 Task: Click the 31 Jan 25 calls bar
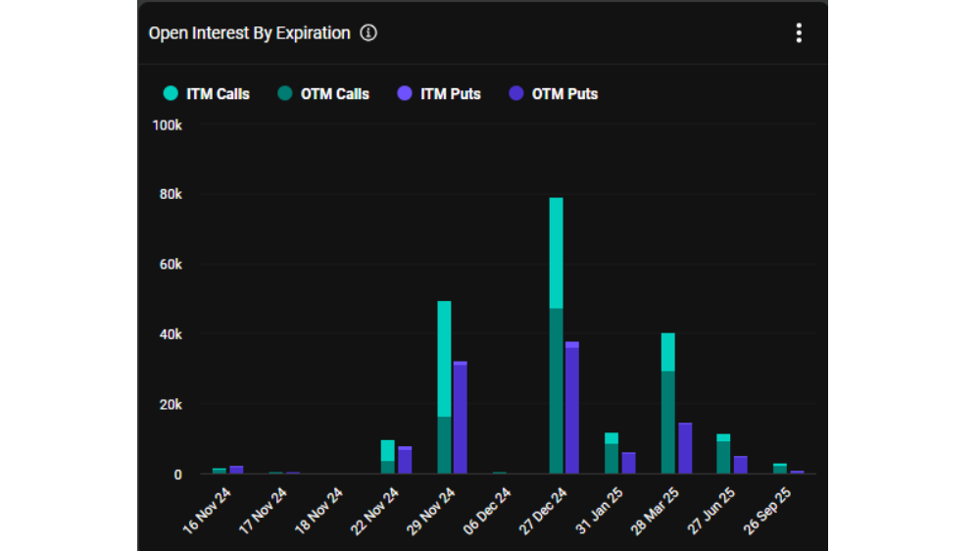point(612,453)
